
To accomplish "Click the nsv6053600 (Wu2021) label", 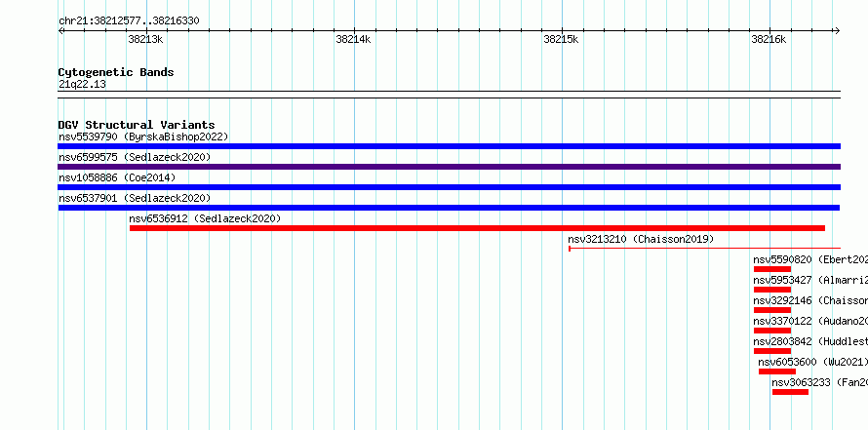I will pos(813,363).
